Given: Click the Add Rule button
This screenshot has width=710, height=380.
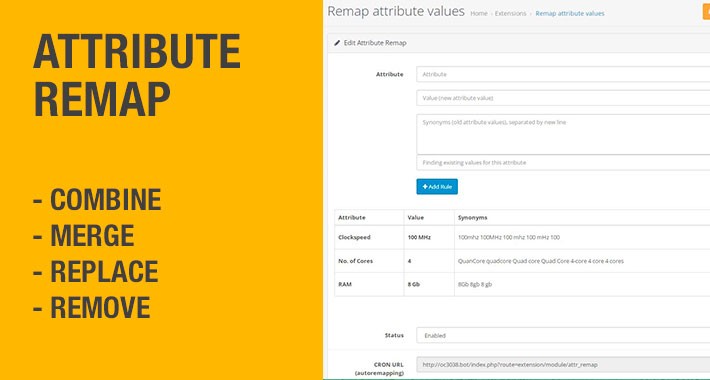Looking at the screenshot, I should (437, 187).
